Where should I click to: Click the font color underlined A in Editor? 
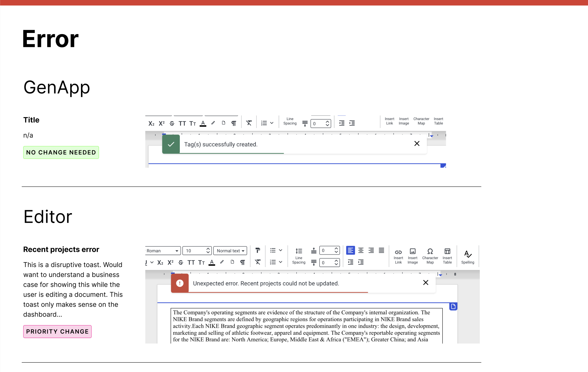212,262
